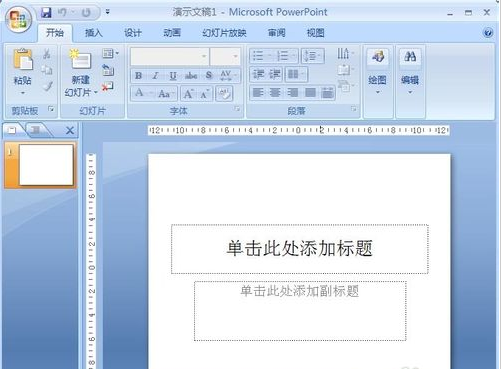The image size is (502, 369).
Task: Insert a 新建幻灯片 new slide
Action: point(80,60)
